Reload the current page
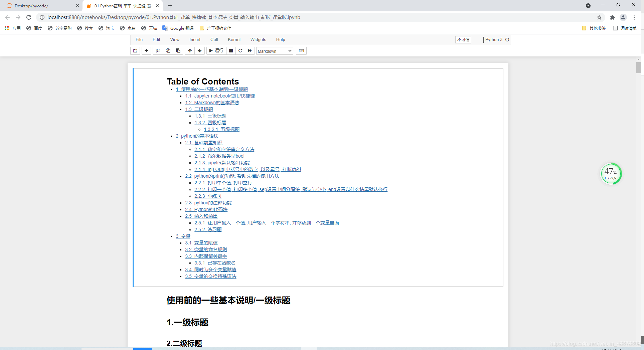This screenshot has height=350, width=644. tap(29, 17)
